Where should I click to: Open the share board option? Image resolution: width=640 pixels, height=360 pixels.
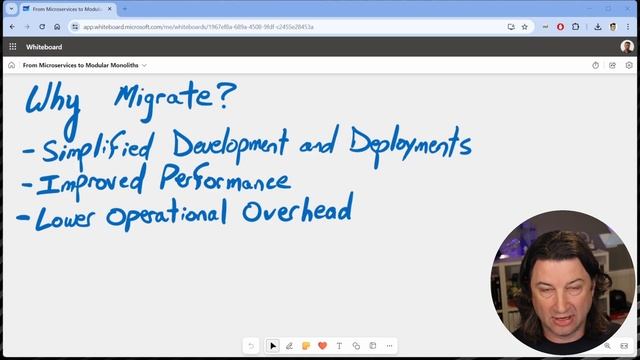[612, 65]
